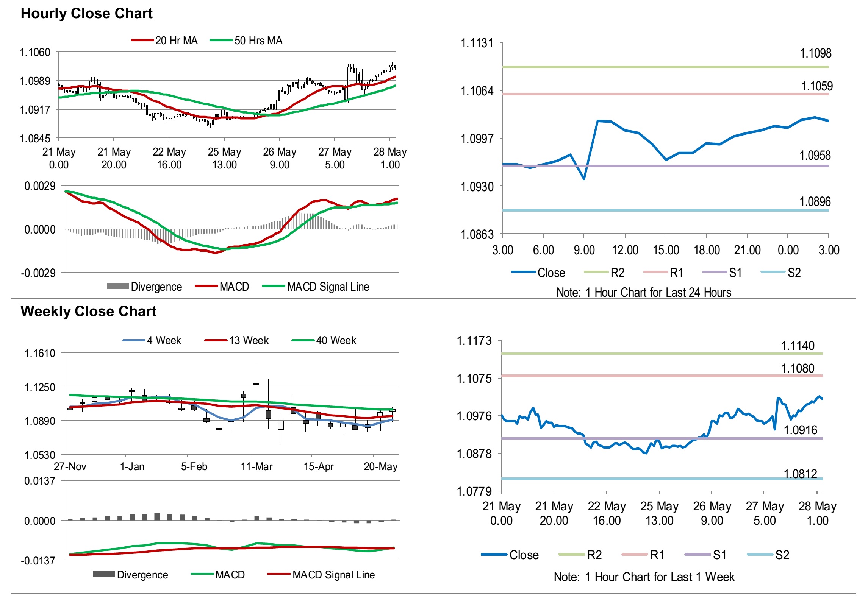Click the 20 Hr MA legend entry

tap(176, 41)
